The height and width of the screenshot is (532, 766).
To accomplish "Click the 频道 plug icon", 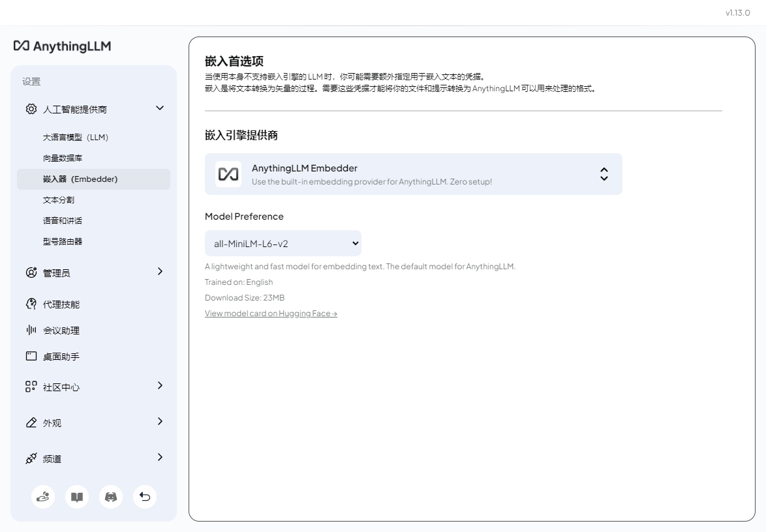I will tap(31, 458).
